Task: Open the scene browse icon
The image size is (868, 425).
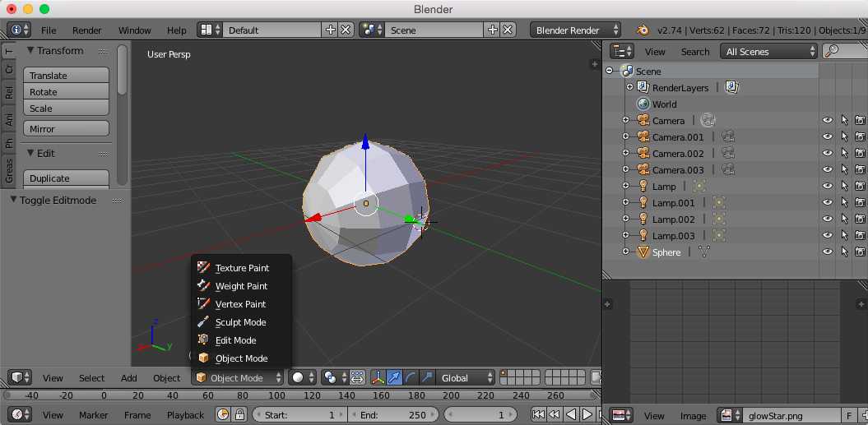Action: [x=371, y=30]
